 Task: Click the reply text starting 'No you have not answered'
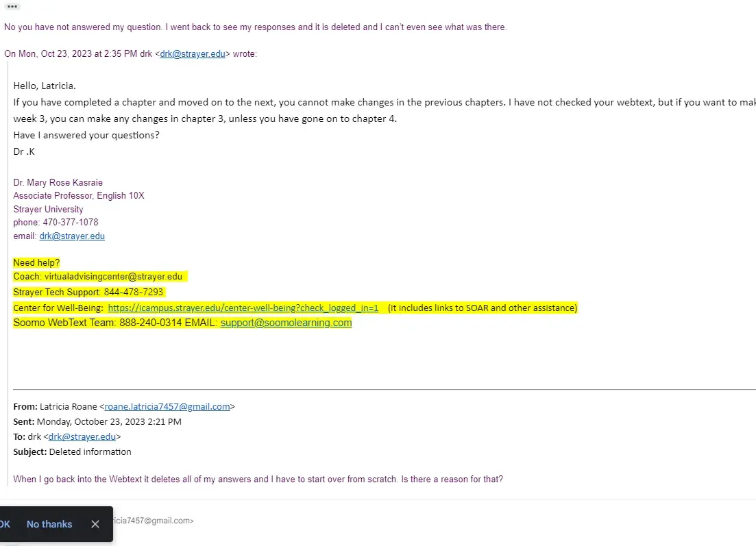pyautogui.click(x=256, y=27)
